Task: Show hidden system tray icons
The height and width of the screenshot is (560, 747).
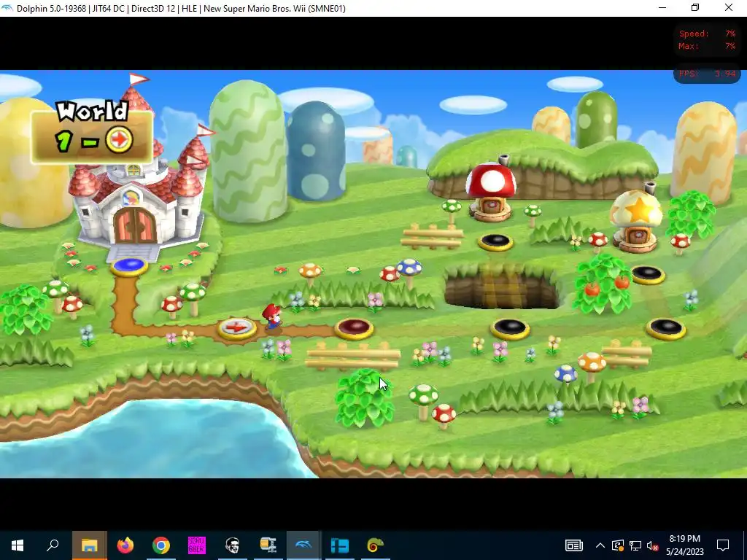Action: coord(600,545)
